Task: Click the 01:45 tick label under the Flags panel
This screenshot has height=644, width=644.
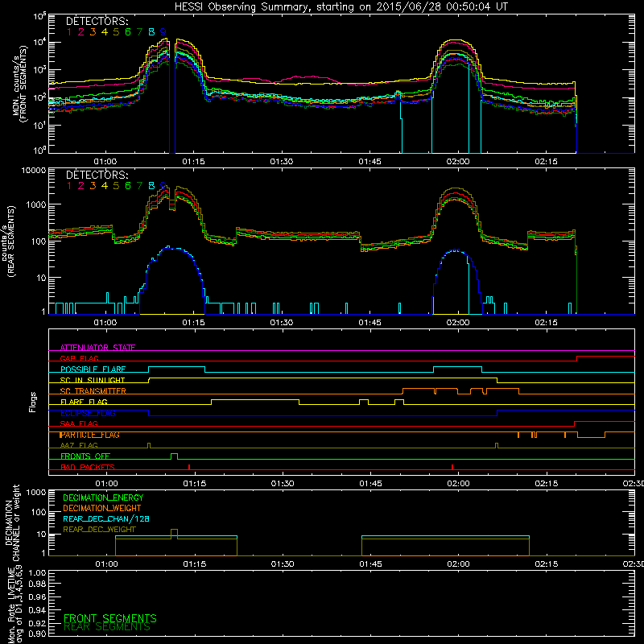Action: [x=370, y=484]
